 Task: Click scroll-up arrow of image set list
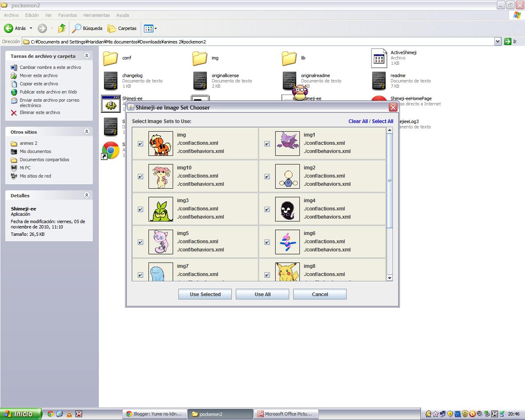(390, 130)
